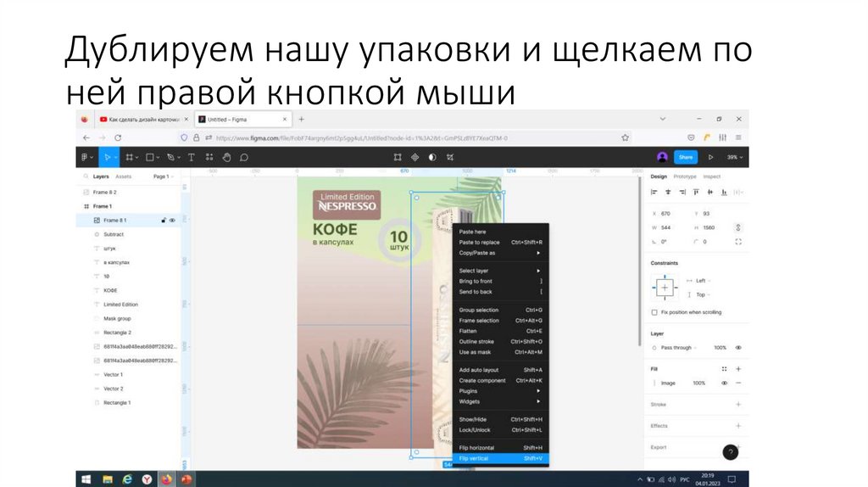Select the Text tool in the toolbar
Viewport: 868px width, 487px height.
(x=191, y=157)
